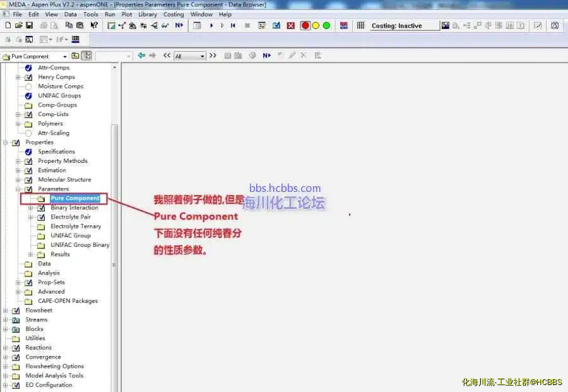Open the All input filter dropdown
Viewport: 568px width, 392px height.
click(202, 56)
